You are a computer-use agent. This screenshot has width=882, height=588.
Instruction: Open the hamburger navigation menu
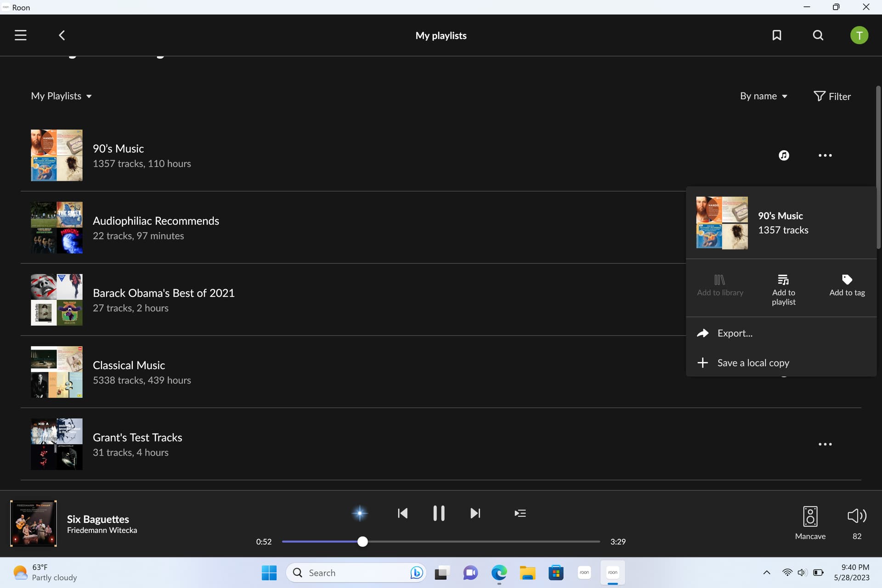(x=21, y=35)
